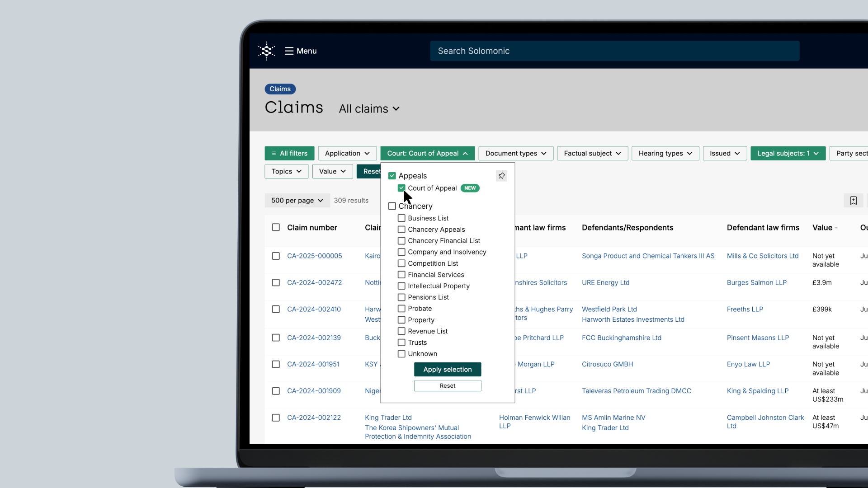Click the Value column sort indicator

[836, 228]
